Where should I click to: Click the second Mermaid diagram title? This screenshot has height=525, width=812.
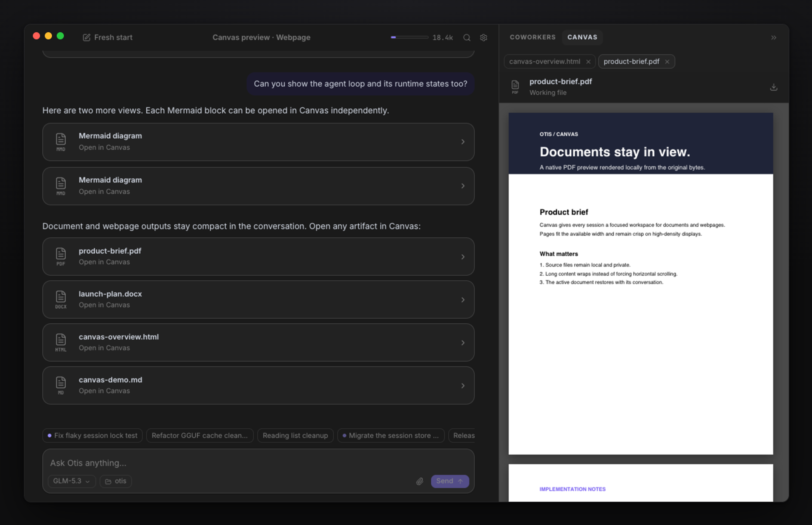(110, 180)
